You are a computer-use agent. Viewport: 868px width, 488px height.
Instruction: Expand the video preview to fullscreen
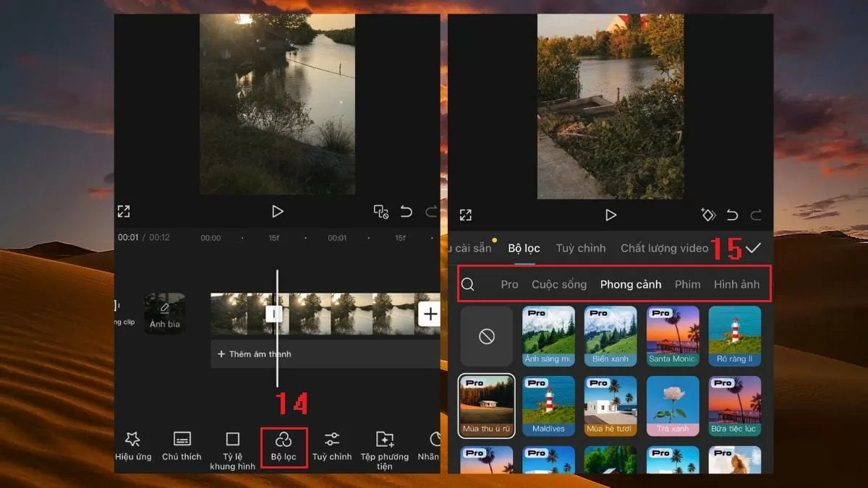[124, 211]
